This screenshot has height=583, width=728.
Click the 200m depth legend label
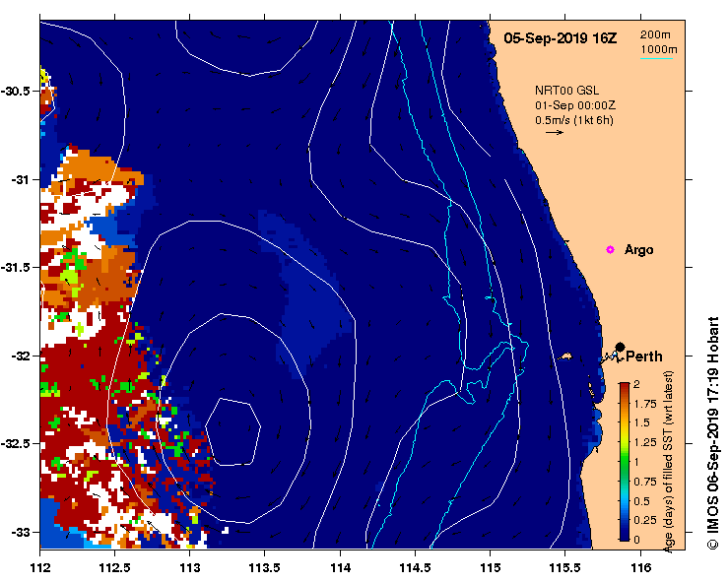click(x=655, y=34)
